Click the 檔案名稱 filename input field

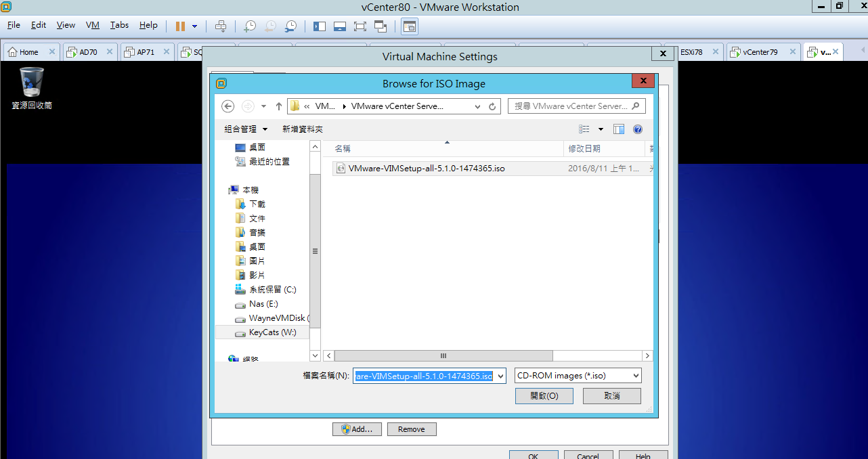tap(429, 376)
